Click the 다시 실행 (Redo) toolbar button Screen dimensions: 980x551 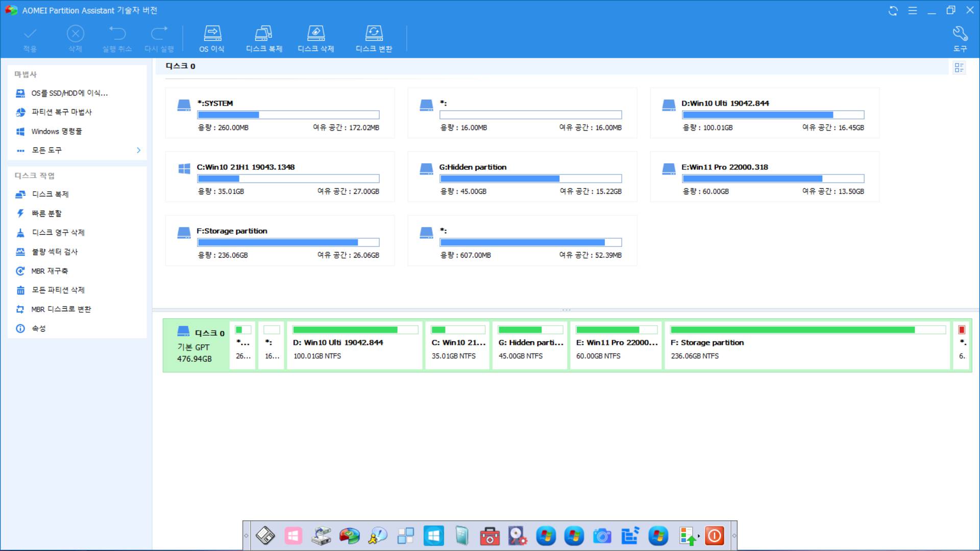click(159, 39)
